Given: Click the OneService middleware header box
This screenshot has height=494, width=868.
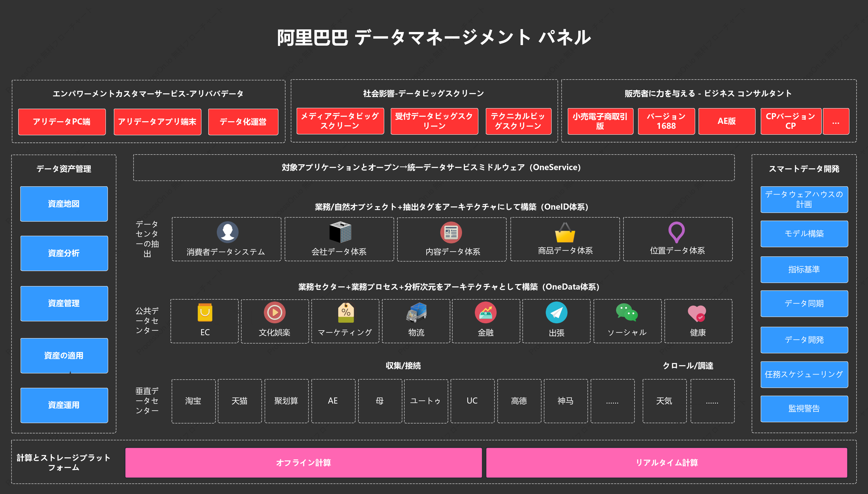Looking at the screenshot, I should 434,167.
